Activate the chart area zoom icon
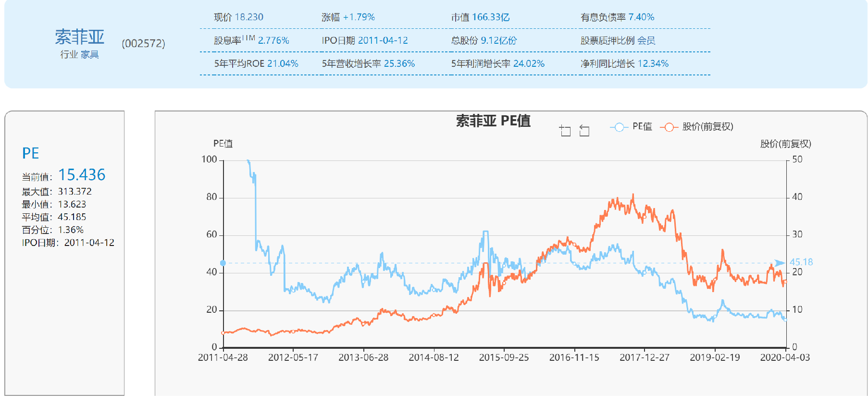Viewport: 868px width, 405px height. [x=565, y=130]
